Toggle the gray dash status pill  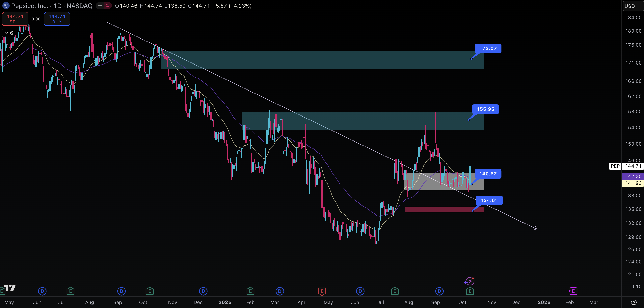(x=100, y=5)
